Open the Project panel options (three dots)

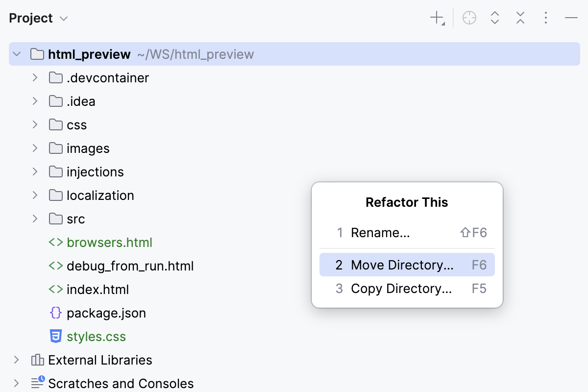click(x=546, y=19)
